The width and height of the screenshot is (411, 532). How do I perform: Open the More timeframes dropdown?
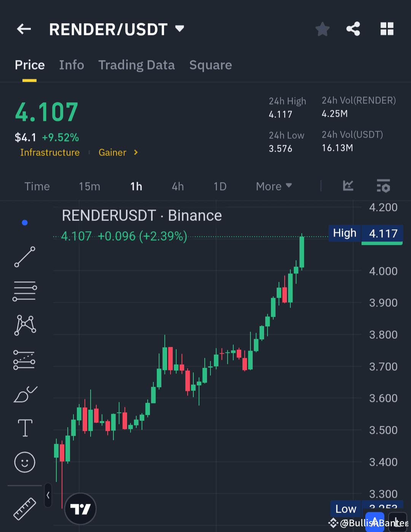(x=273, y=186)
